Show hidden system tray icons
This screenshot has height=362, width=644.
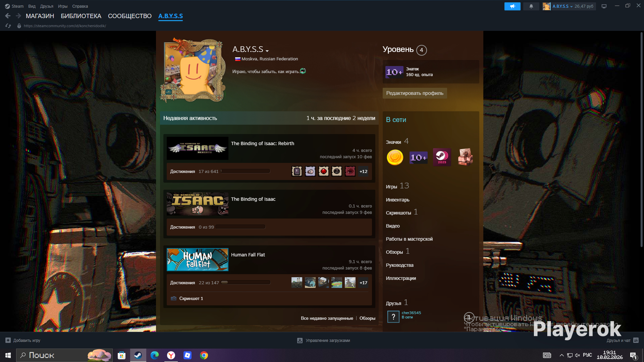(561, 355)
